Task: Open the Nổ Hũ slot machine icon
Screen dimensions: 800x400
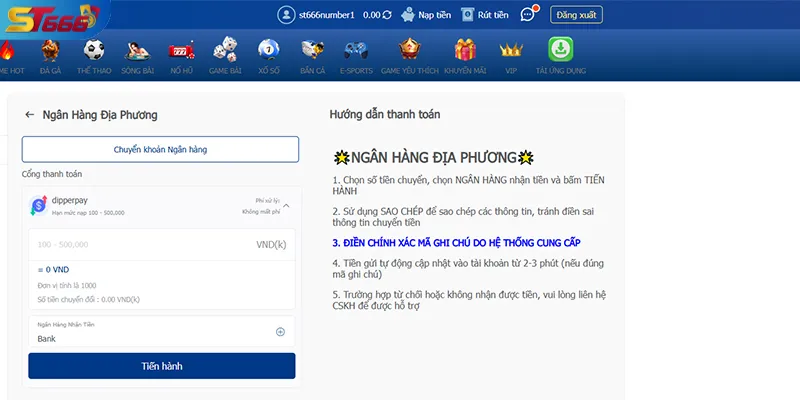Action: (x=182, y=51)
